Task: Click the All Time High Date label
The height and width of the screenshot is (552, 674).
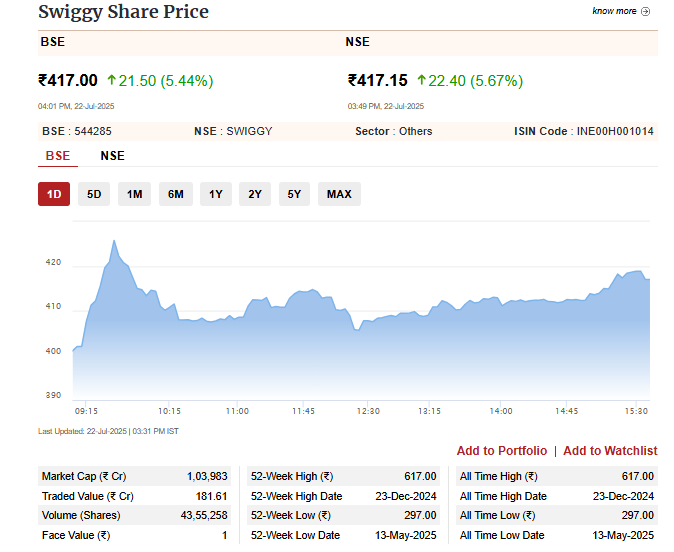Action: point(503,496)
